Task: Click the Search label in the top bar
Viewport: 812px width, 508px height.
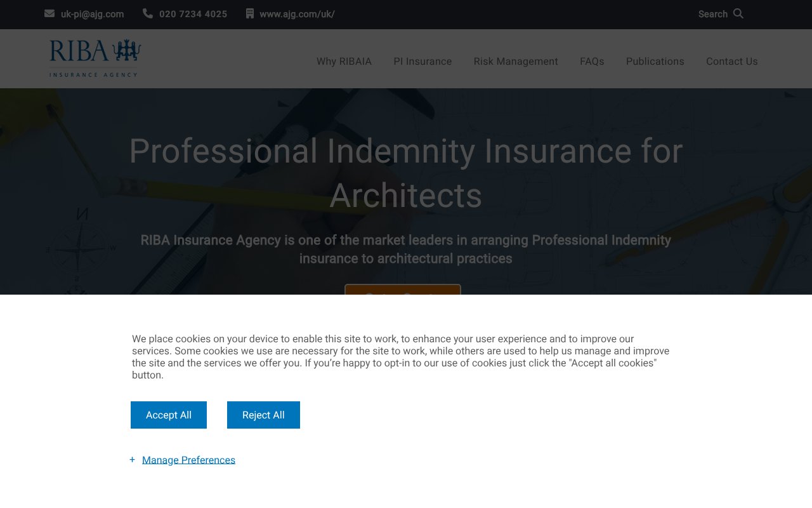Action: (x=712, y=13)
